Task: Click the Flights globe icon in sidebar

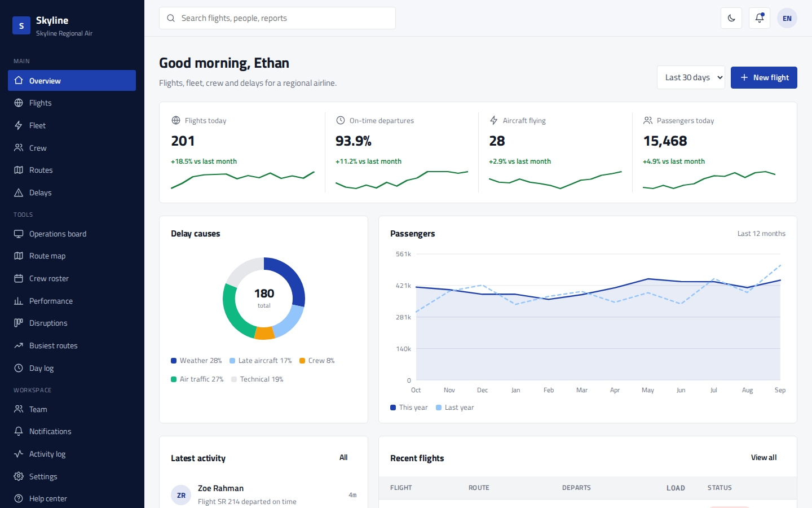Action: [19, 103]
